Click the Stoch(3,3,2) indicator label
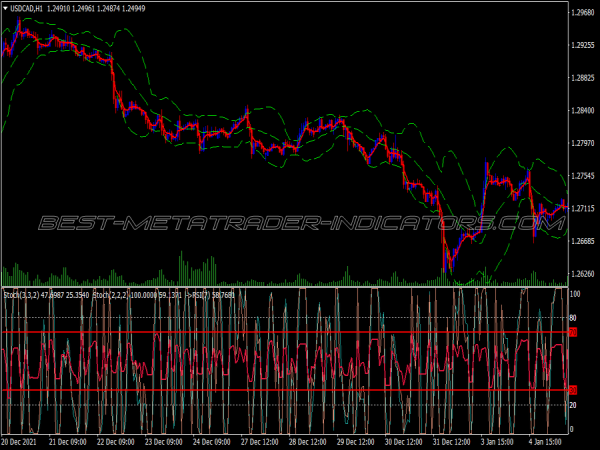600x450 pixels. click(x=21, y=295)
